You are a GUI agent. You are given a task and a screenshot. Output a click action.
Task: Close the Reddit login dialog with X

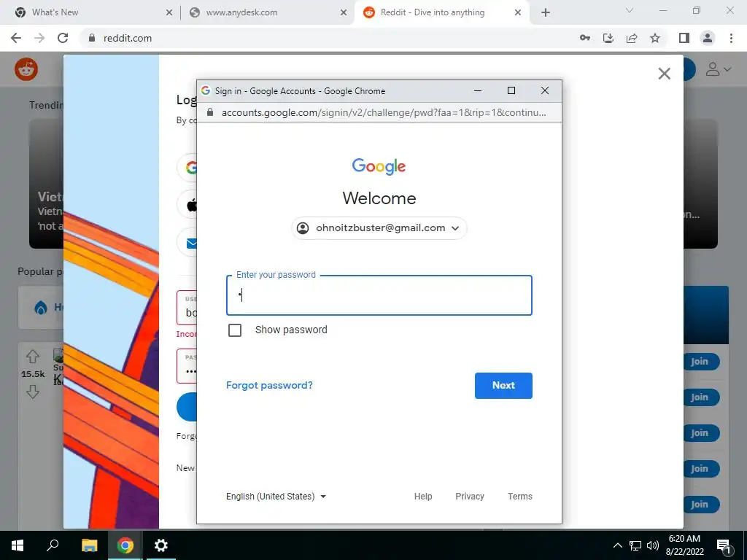(x=664, y=74)
